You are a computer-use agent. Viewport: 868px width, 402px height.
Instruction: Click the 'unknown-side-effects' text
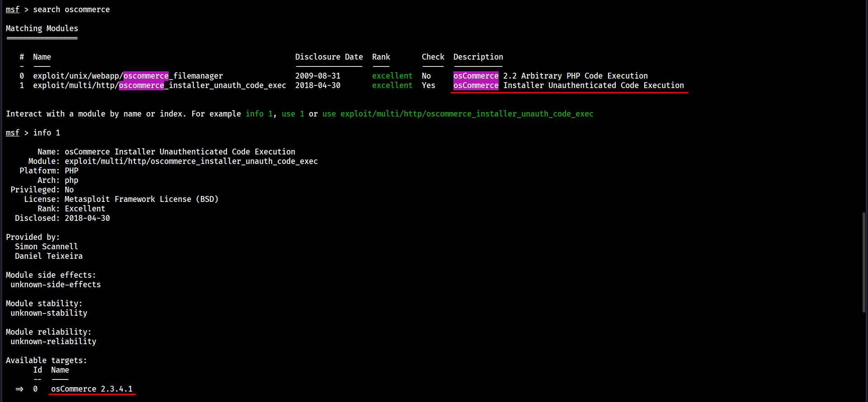coord(55,285)
